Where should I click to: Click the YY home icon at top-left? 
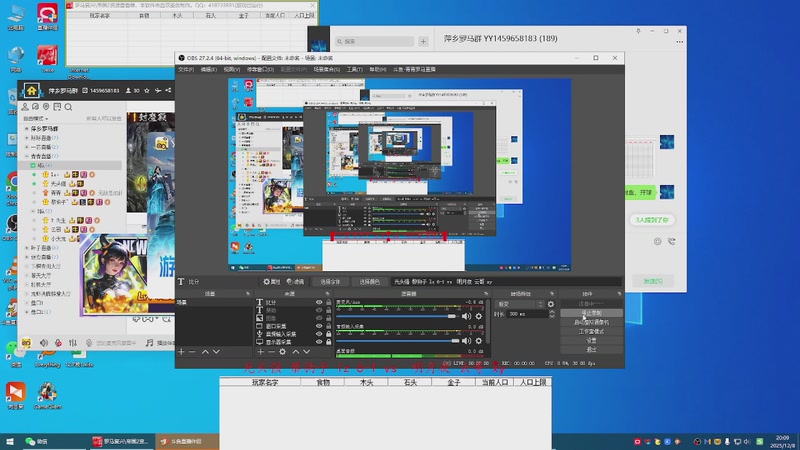[32, 91]
